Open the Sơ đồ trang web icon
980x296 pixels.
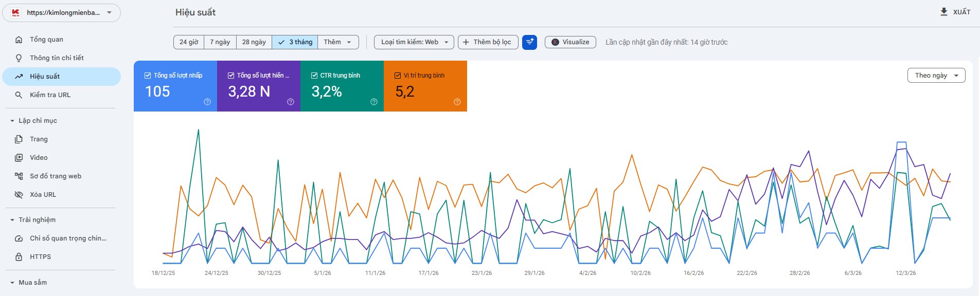19,176
